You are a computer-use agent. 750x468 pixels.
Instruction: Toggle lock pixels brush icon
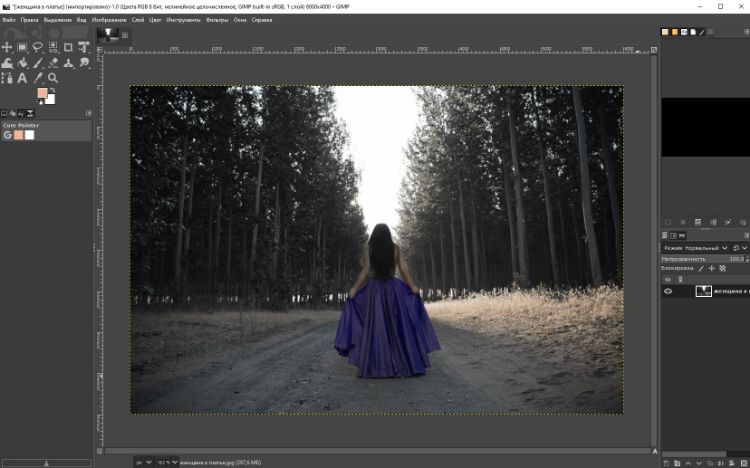click(701, 268)
